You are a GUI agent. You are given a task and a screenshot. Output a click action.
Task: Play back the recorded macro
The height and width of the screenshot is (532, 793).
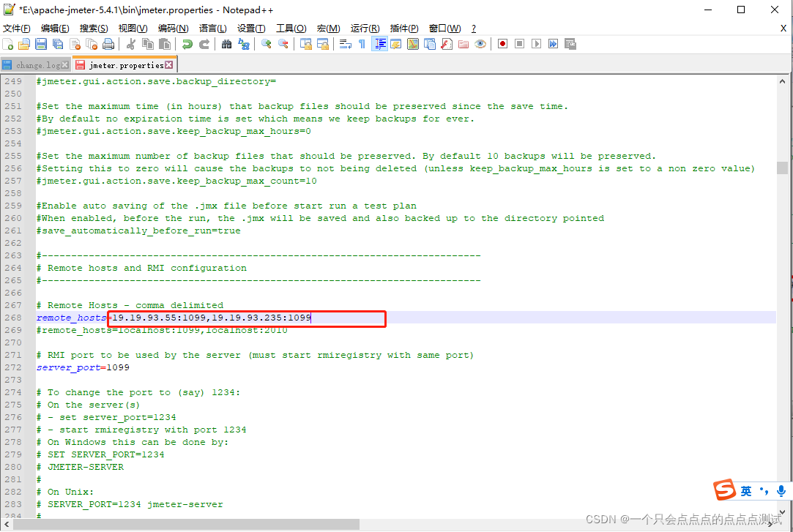pyautogui.click(x=537, y=44)
